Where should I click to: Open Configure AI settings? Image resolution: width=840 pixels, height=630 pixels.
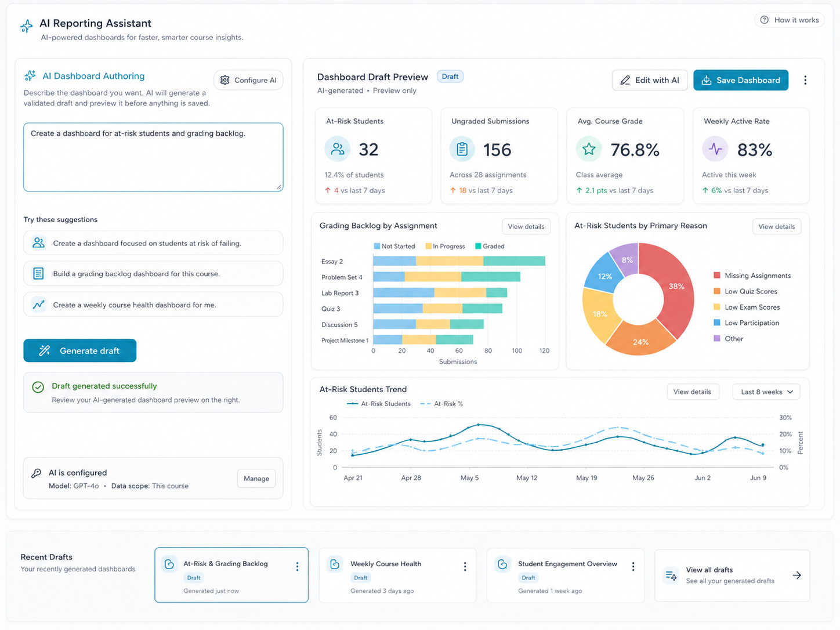pyautogui.click(x=248, y=80)
